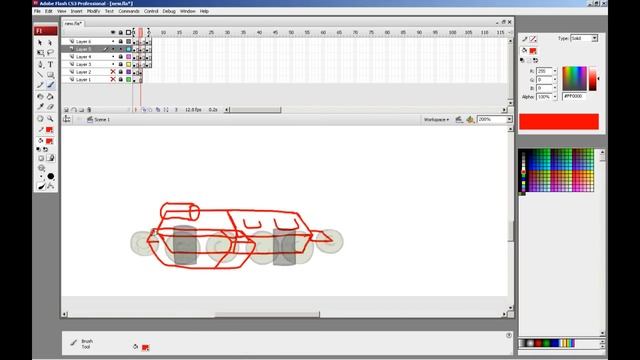Viewport: 640px width, 360px height.
Task: Click Delete Layer trash icon
Action: (x=89, y=110)
